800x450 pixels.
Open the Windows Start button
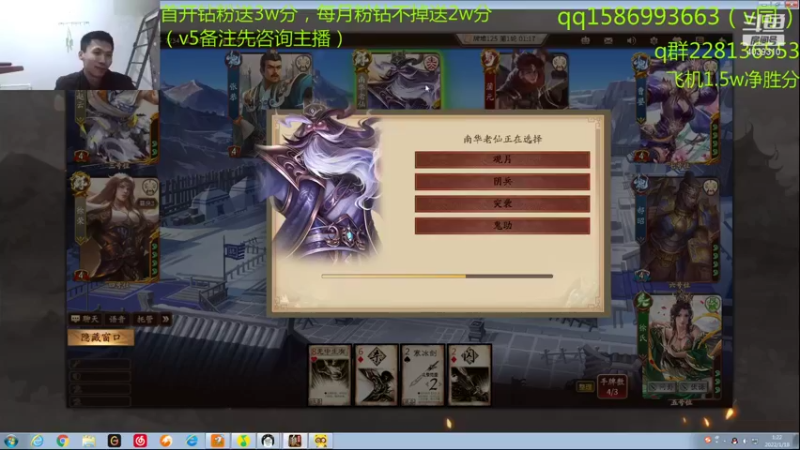point(11,441)
